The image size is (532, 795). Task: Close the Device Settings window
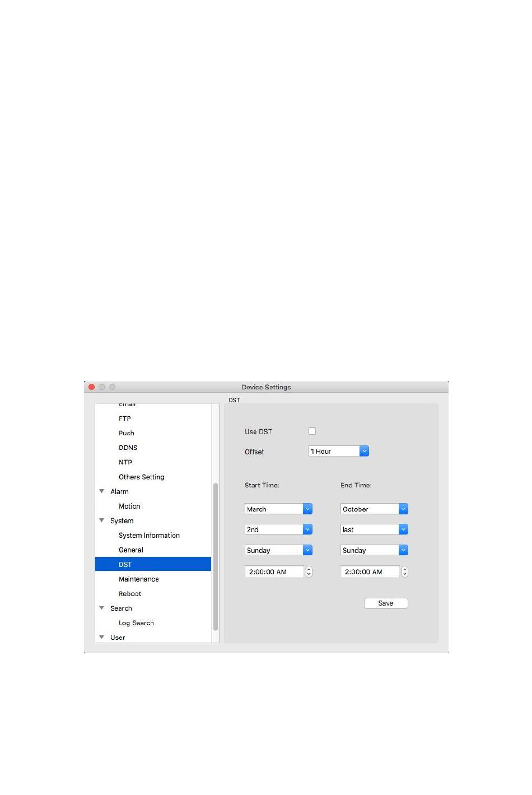[x=92, y=387]
